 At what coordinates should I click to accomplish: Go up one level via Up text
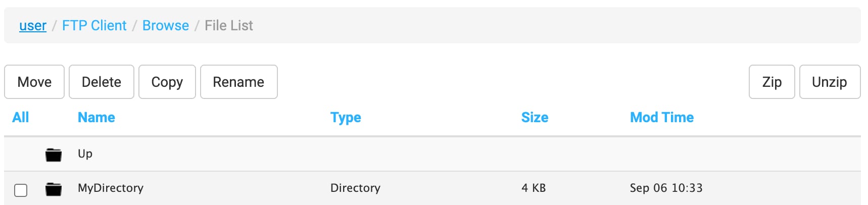[x=85, y=154]
